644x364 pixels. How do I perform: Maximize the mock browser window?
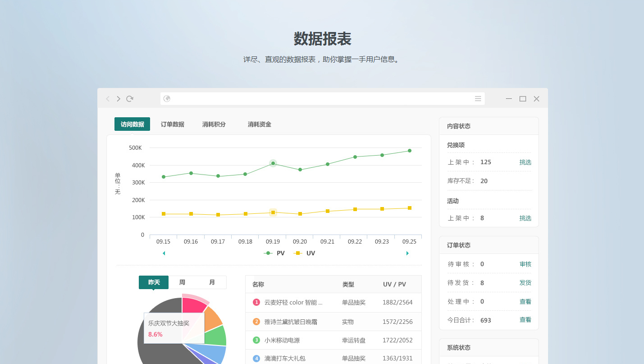coord(523,99)
